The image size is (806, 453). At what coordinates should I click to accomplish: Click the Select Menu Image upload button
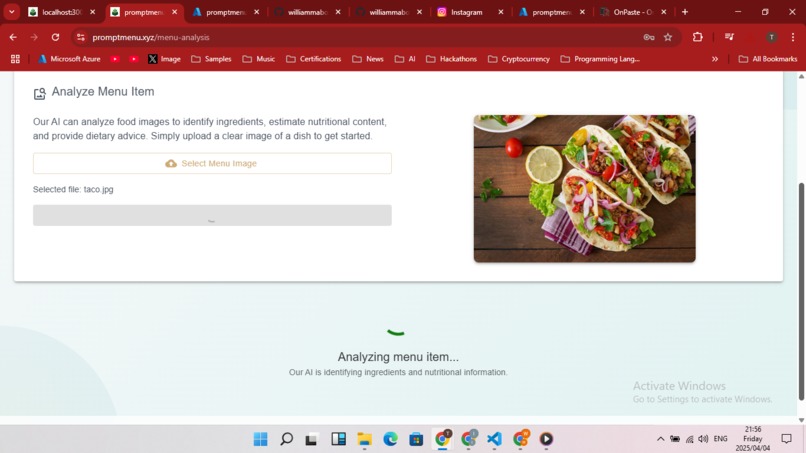[212, 163]
